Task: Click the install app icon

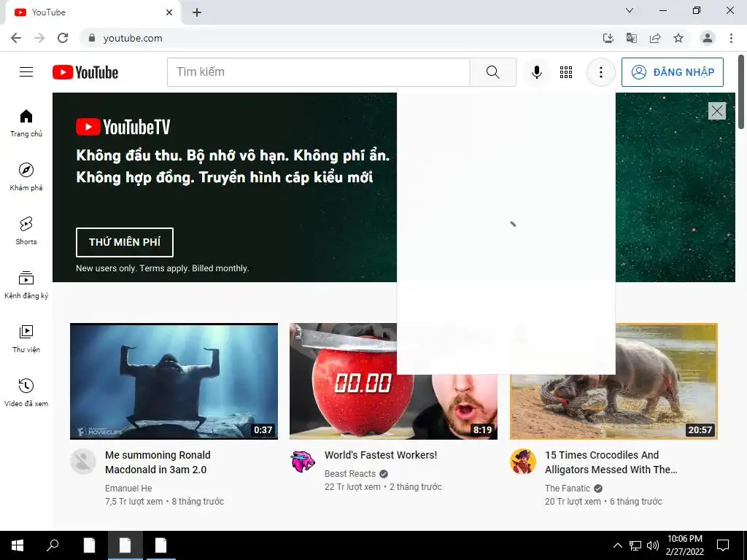Action: pos(608,38)
